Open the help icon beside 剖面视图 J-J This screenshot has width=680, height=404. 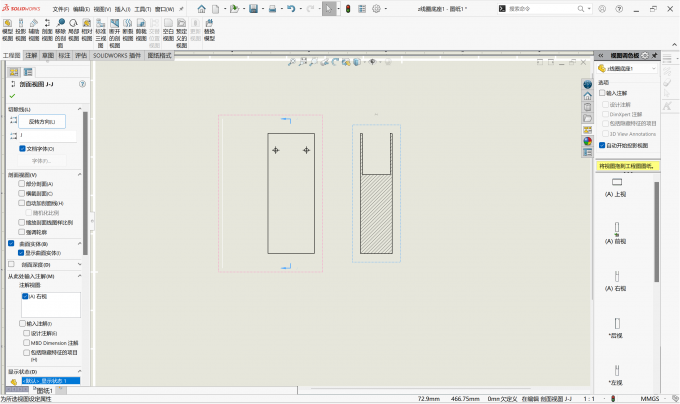pos(82,84)
